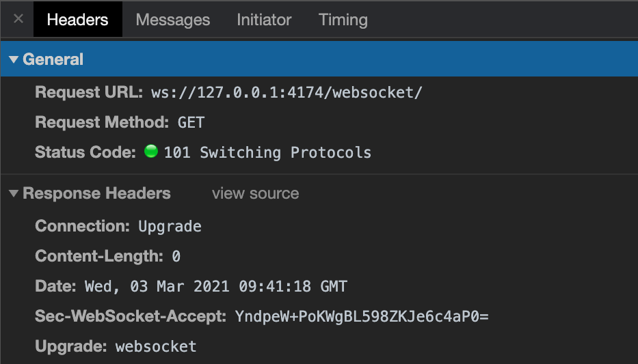Click the Sec-WebSocket-Accept header name
Image resolution: width=638 pixels, height=364 pixels.
click(x=130, y=316)
